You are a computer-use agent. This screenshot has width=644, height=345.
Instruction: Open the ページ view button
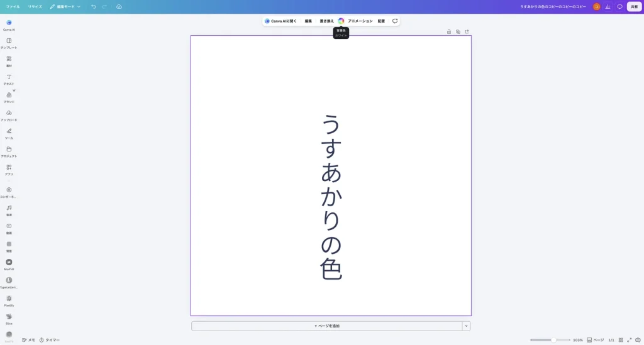coord(596,340)
